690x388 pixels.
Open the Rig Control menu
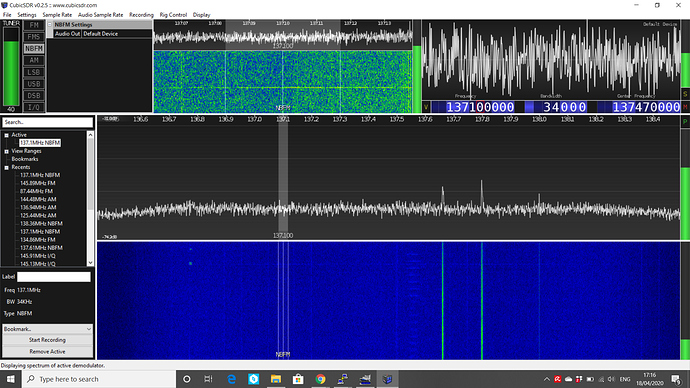[x=173, y=15]
